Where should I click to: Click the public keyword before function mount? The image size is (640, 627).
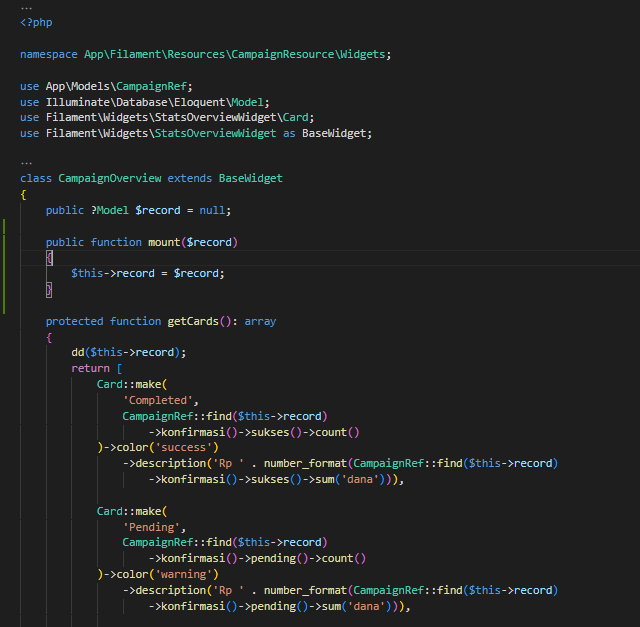(64, 242)
